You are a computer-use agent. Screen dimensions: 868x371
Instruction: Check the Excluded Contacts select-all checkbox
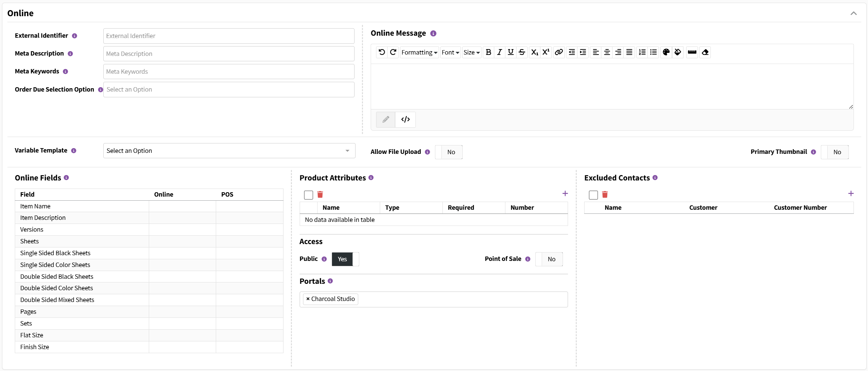(x=593, y=195)
